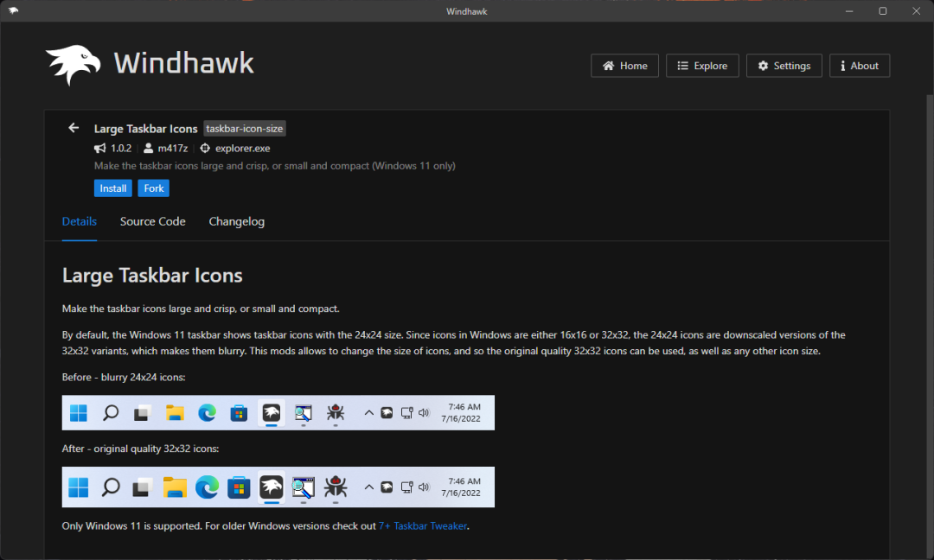Open the 7+ Taskbar Tweaker link
934x560 pixels.
click(x=423, y=525)
